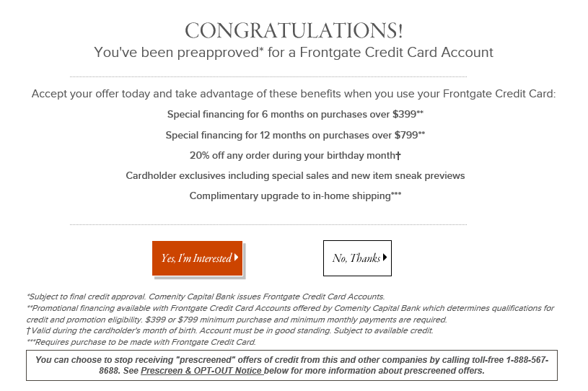Open the Prescreen & OPT-OUT Notice link
This screenshot has width=588, height=391.
pos(201,371)
